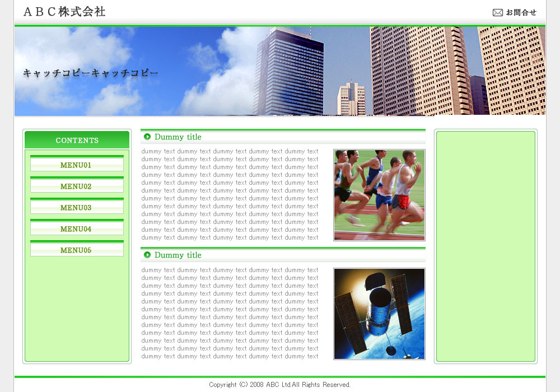This screenshot has width=560, height=392.
Task: Click the empty green right sidebar panel
Action: coord(486,246)
